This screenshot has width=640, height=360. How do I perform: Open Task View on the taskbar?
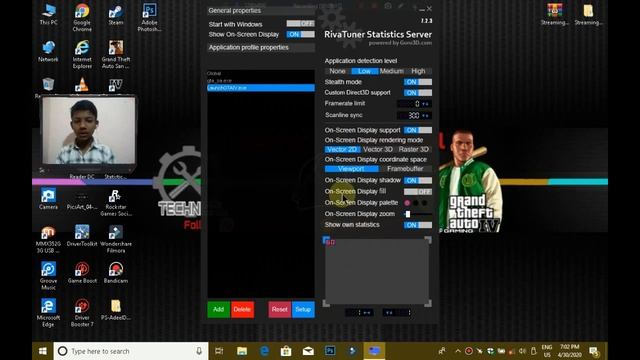(219, 351)
